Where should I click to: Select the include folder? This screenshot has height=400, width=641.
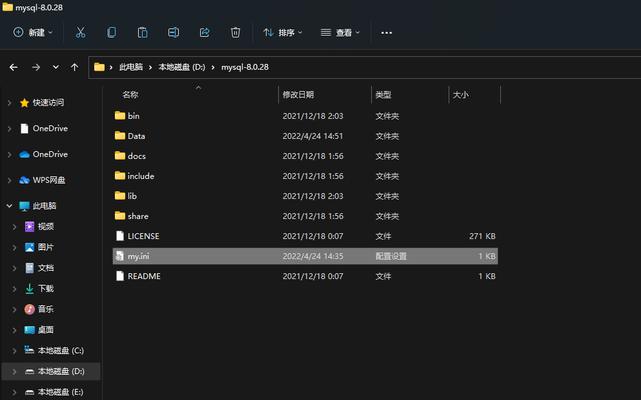coord(305,176)
